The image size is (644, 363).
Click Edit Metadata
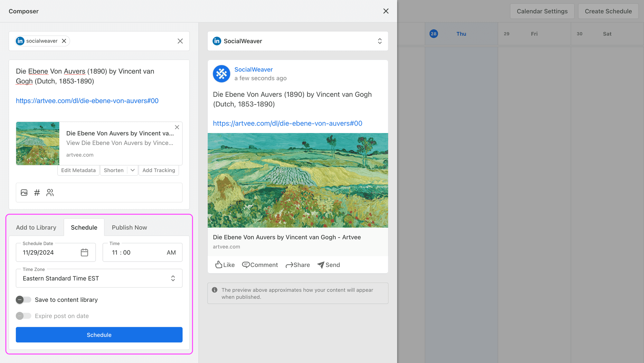click(x=78, y=170)
